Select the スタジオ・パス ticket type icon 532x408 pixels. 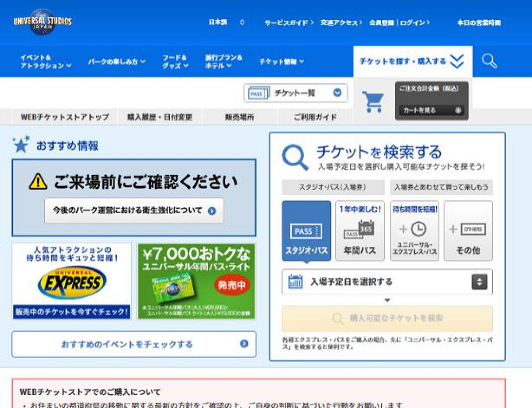click(x=306, y=231)
